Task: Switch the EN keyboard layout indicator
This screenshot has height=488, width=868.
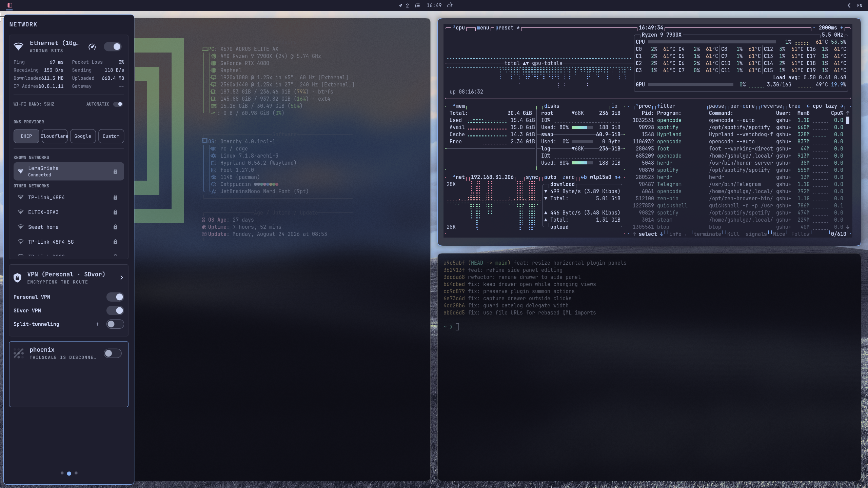Action: pyautogui.click(x=860, y=5)
